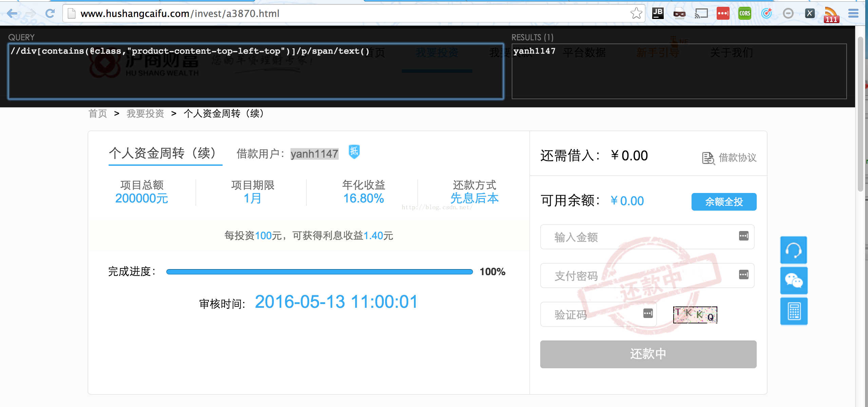
Task: Click the 先息后本 repayment method
Action: pos(474,198)
